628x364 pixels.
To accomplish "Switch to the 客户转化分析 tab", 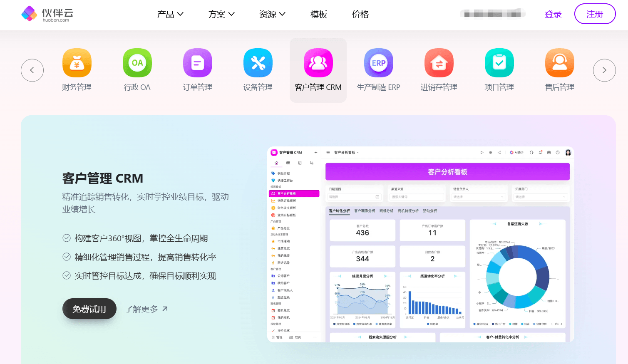I will click(x=339, y=211).
